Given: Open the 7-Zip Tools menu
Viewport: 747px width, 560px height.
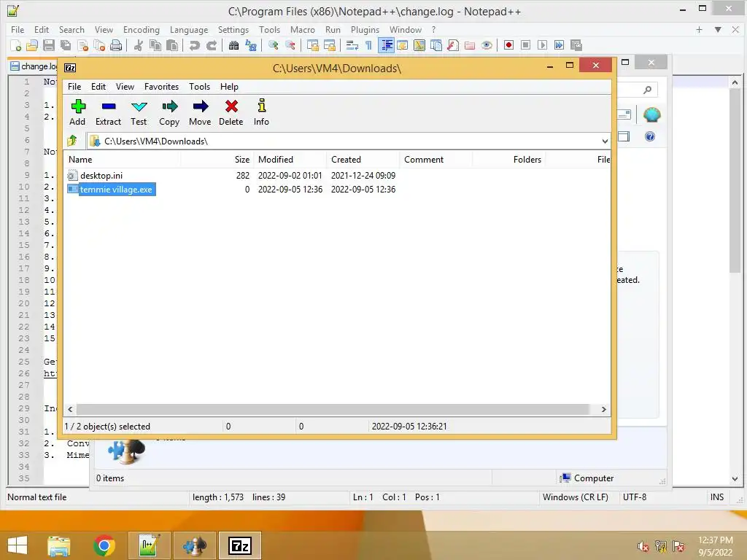Looking at the screenshot, I should 199,87.
